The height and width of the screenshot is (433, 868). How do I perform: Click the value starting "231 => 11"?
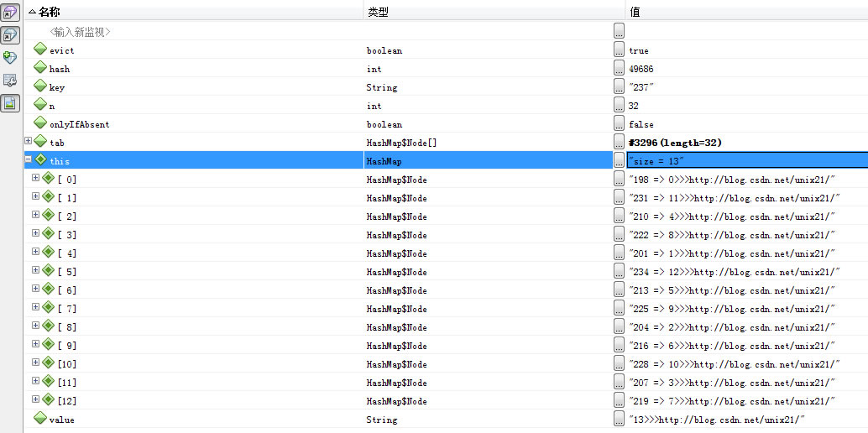pyautogui.click(x=735, y=198)
